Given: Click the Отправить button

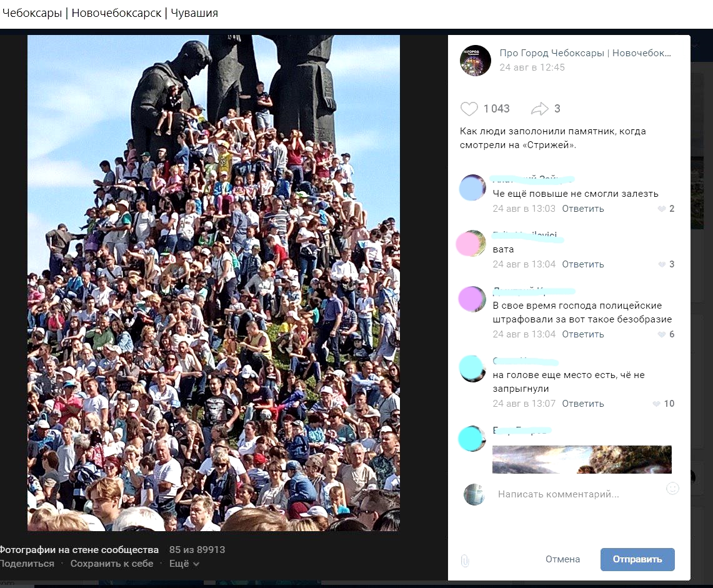Looking at the screenshot, I should [637, 559].
